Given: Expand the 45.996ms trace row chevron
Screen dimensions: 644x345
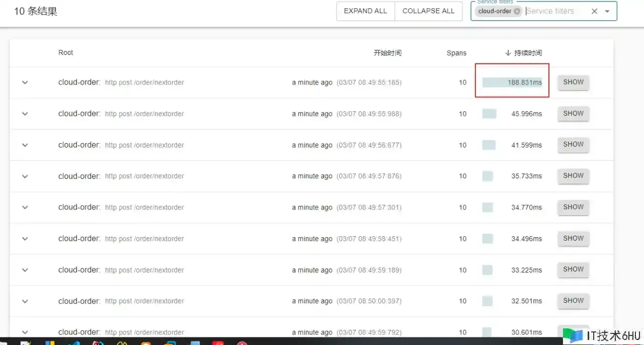Looking at the screenshot, I should [25, 114].
